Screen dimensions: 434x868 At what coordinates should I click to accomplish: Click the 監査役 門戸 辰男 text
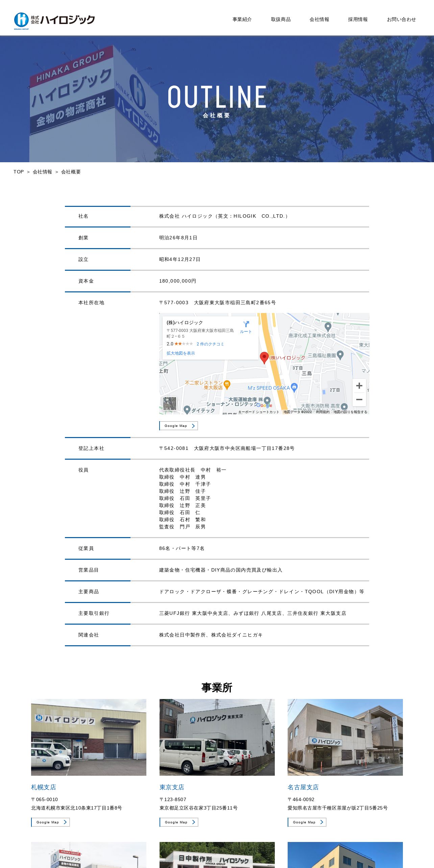(183, 527)
